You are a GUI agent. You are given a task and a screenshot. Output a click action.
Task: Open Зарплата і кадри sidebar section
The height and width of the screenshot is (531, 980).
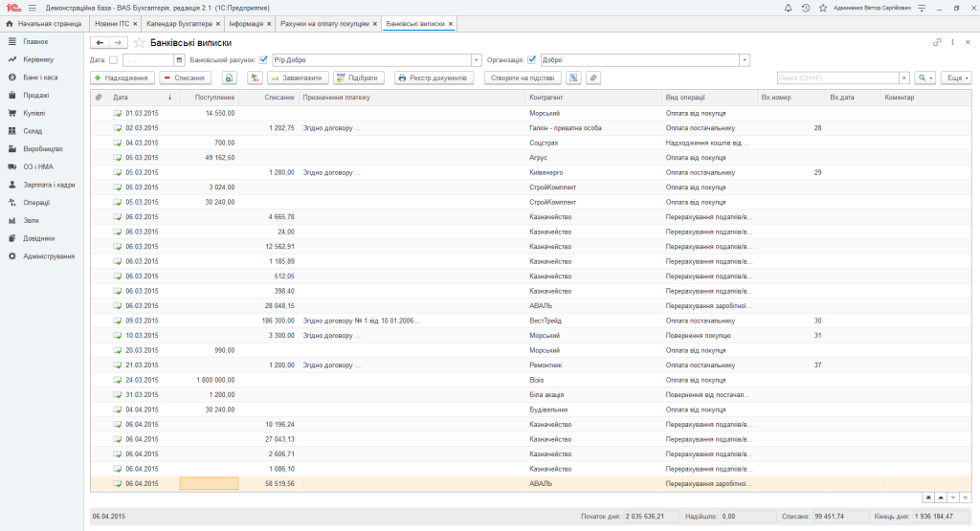click(x=49, y=185)
